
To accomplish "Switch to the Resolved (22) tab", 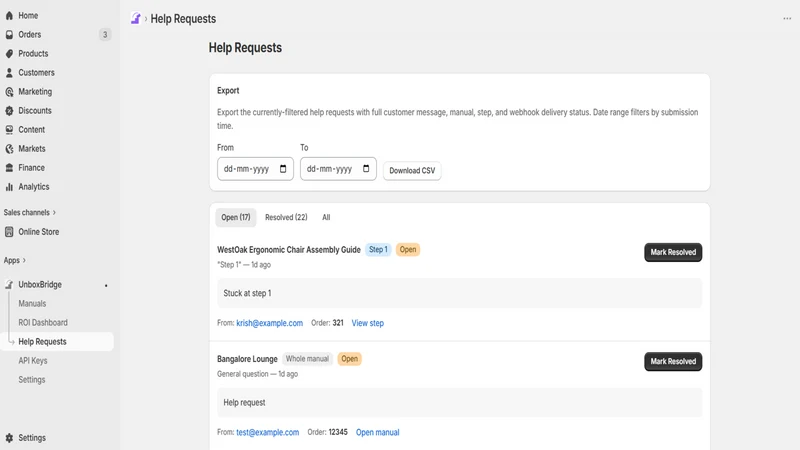I will 286,217.
